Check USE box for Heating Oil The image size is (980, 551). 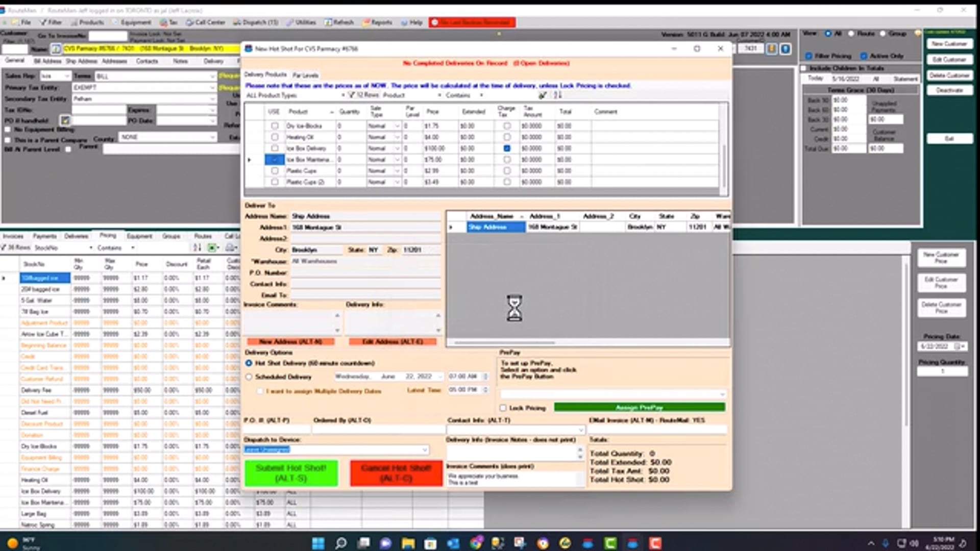[275, 137]
